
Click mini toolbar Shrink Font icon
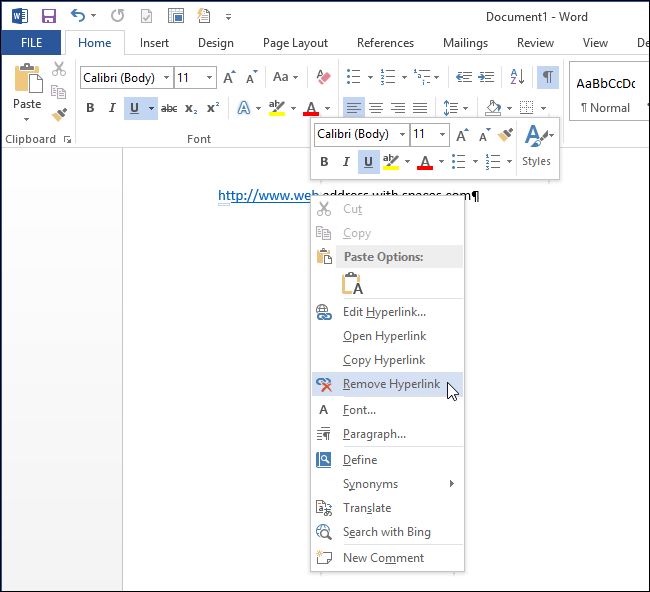(x=484, y=135)
